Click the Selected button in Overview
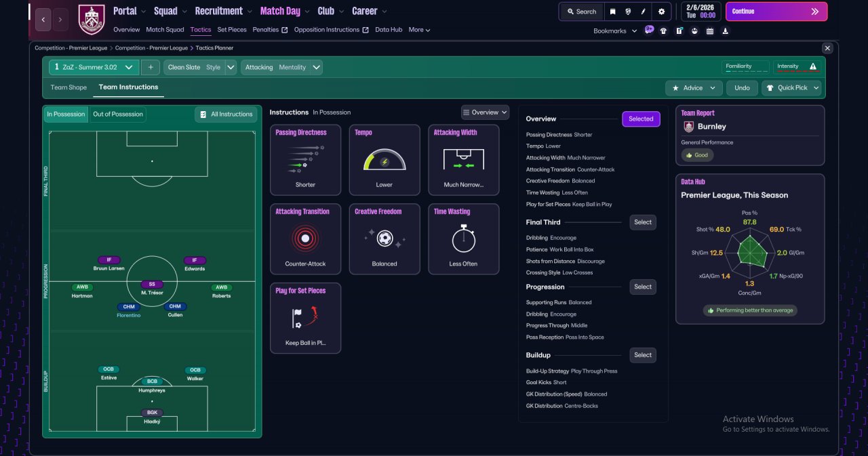868x456 pixels. (641, 119)
